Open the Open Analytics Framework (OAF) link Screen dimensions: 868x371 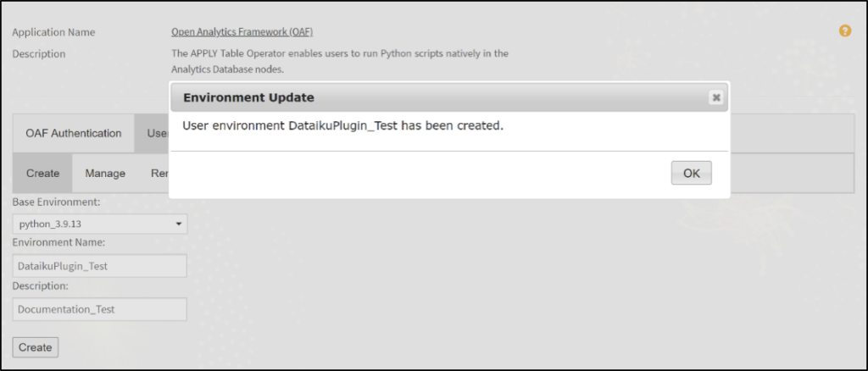[x=242, y=32]
